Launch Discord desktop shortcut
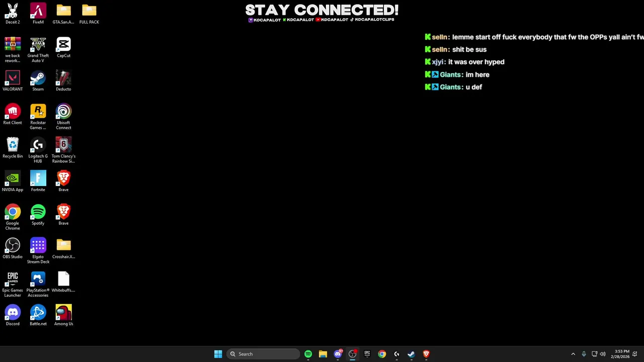This screenshot has height=362, width=644. click(x=13, y=315)
